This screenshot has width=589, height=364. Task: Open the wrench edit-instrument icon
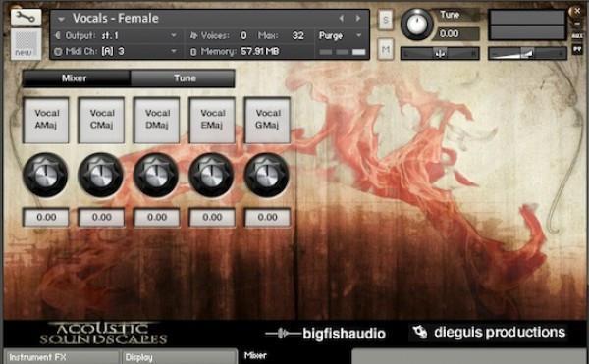(x=26, y=17)
